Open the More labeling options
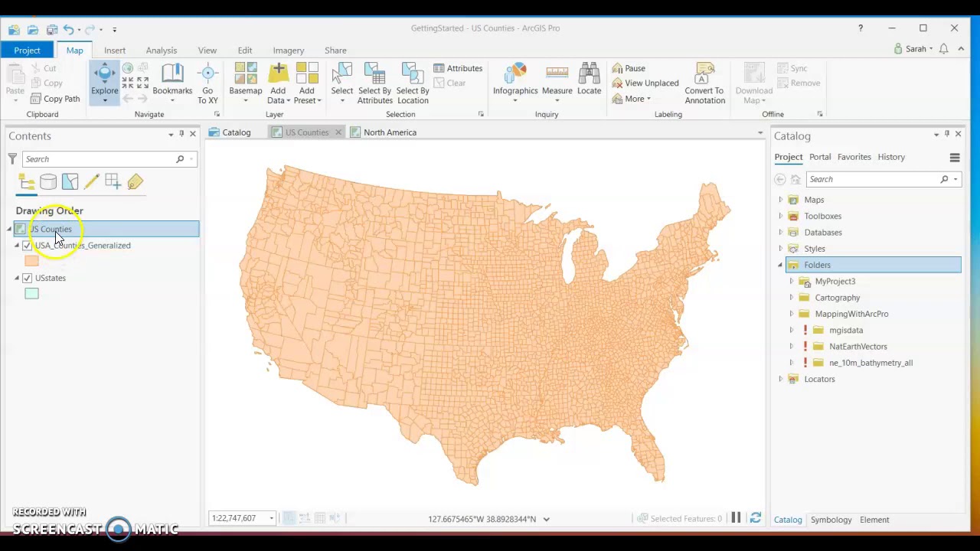Image resolution: width=980 pixels, height=551 pixels. pyautogui.click(x=631, y=99)
